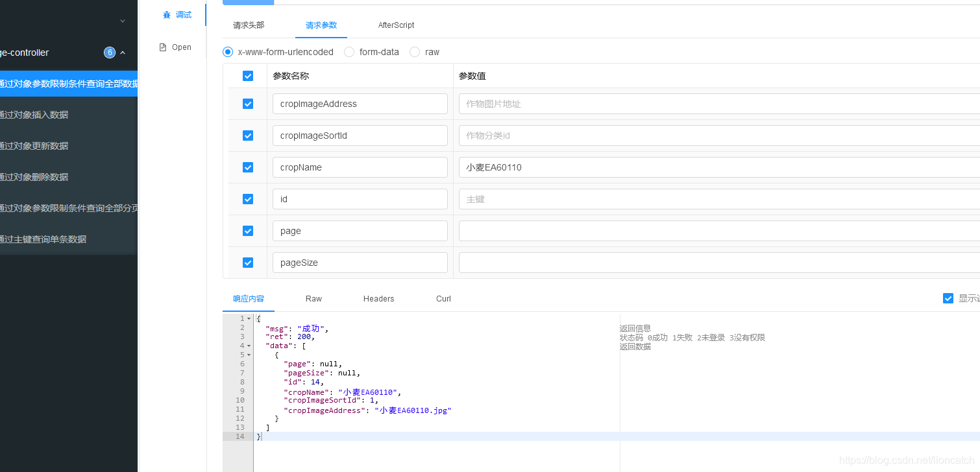The width and height of the screenshot is (980, 472).
Task: Click the empty value field for page
Action: 719,231
